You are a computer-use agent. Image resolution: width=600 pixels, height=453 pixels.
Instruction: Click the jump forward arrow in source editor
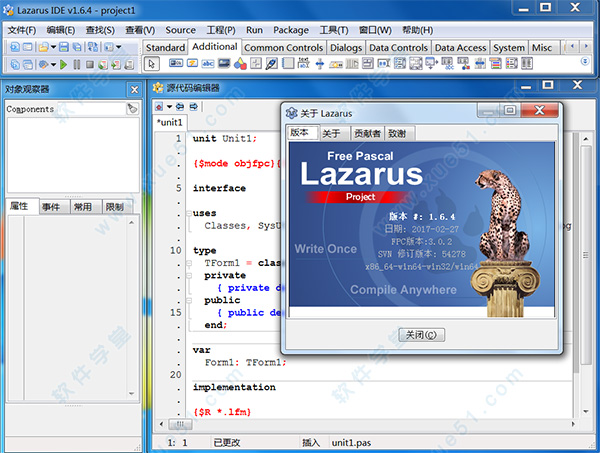click(x=194, y=106)
